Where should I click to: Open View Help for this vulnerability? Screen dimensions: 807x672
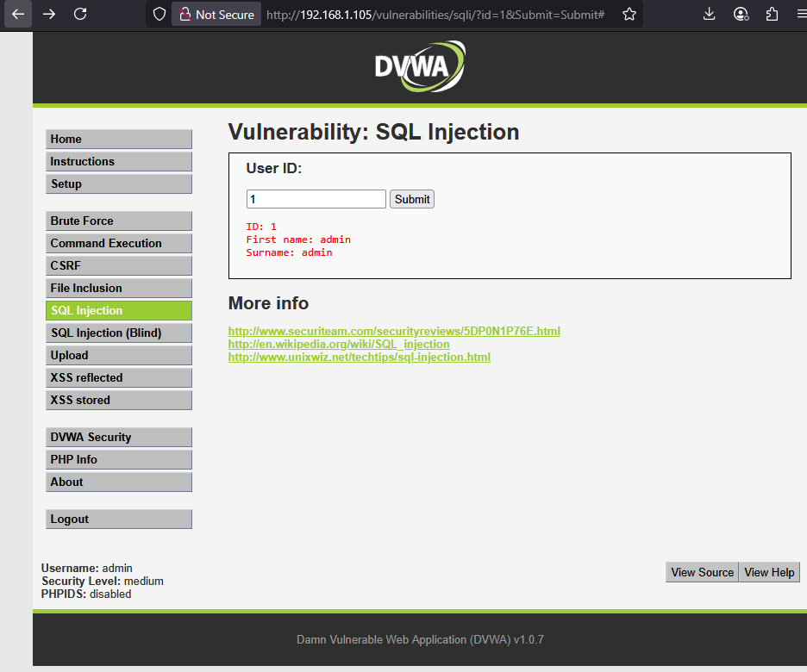pos(768,571)
